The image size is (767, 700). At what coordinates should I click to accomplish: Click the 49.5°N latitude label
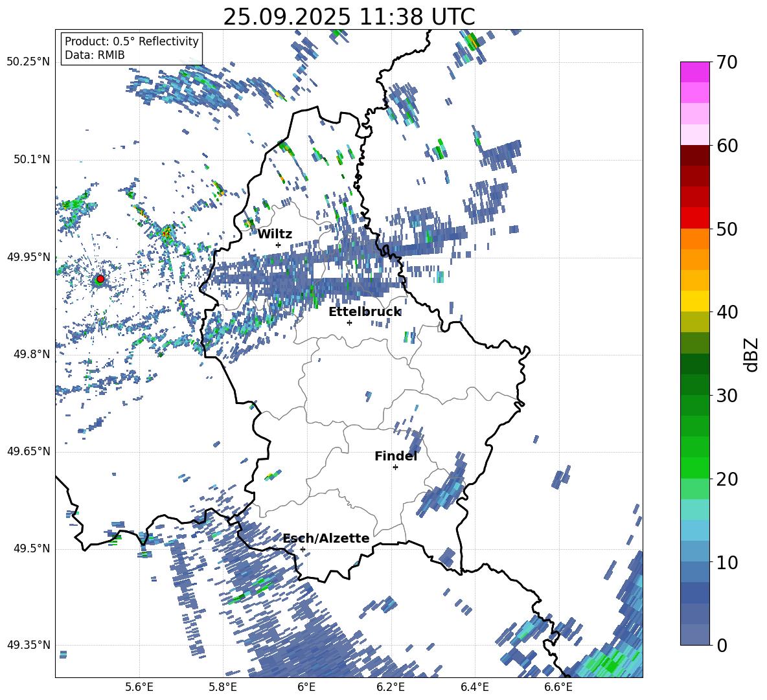[32, 548]
